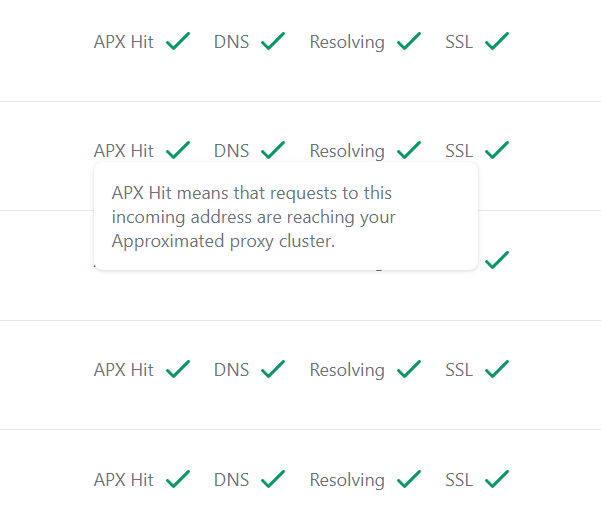601x532 pixels.
Task: Click the APX Hit checkmark in the last row
Action: (178, 479)
